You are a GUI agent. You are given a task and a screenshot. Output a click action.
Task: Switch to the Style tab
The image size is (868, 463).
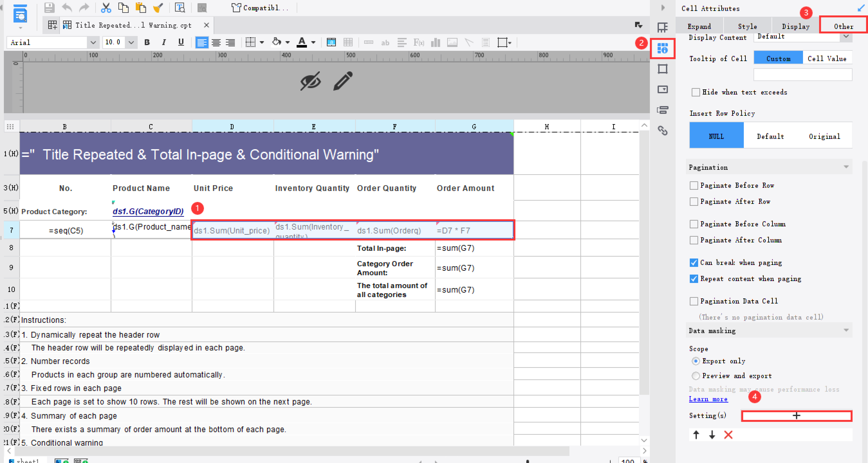[x=747, y=26]
